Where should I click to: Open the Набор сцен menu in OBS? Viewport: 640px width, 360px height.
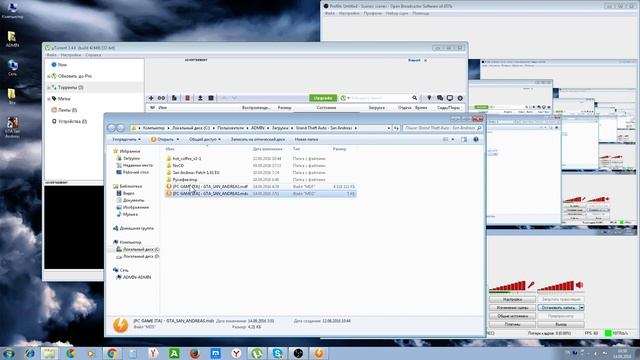pos(397,13)
